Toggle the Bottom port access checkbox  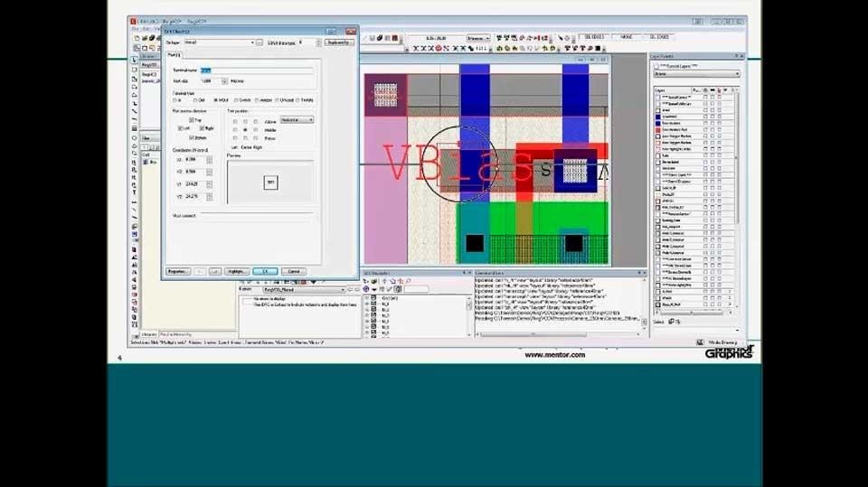pyautogui.click(x=191, y=137)
